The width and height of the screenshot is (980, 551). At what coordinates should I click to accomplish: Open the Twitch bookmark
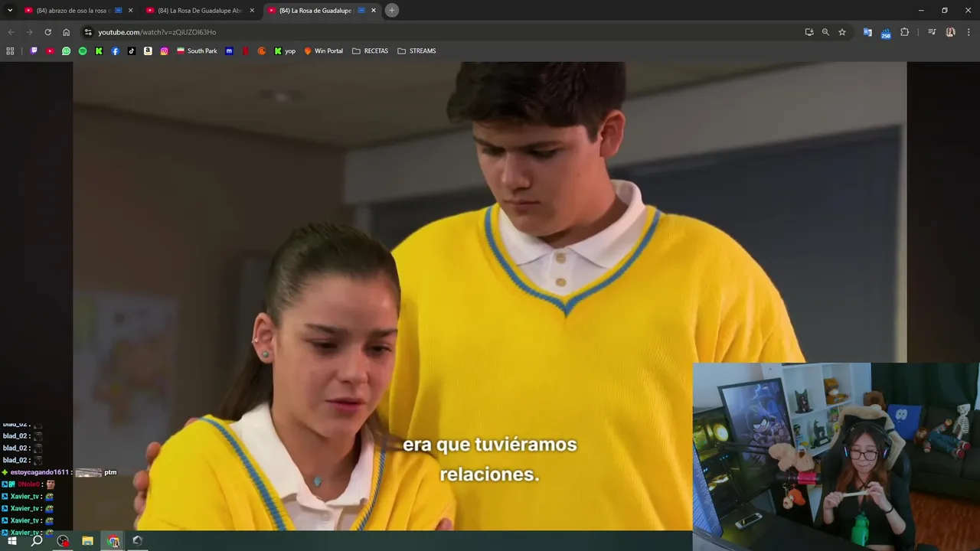(34, 51)
